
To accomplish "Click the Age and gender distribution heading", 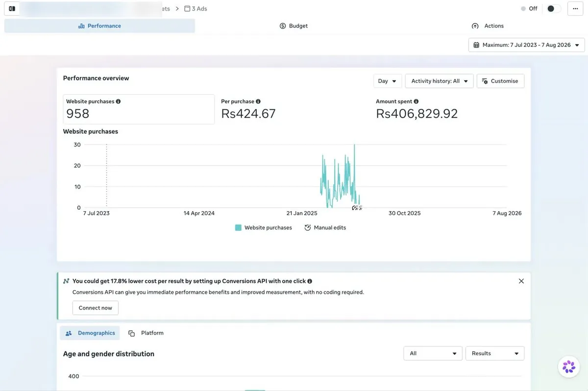I will click(109, 354).
